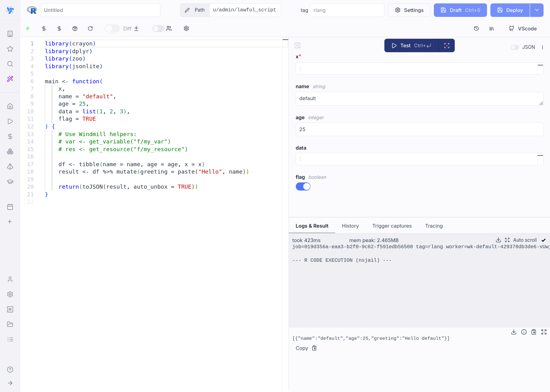The image size is (550, 392).
Task: Switch to the History tab
Action: [x=350, y=226]
